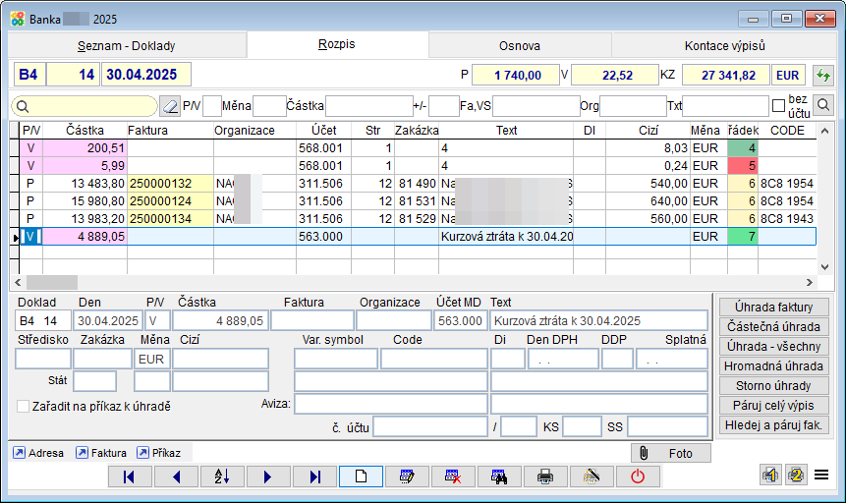The width and height of the screenshot is (846, 504).
Task: Go to the previous record
Action: point(176,476)
